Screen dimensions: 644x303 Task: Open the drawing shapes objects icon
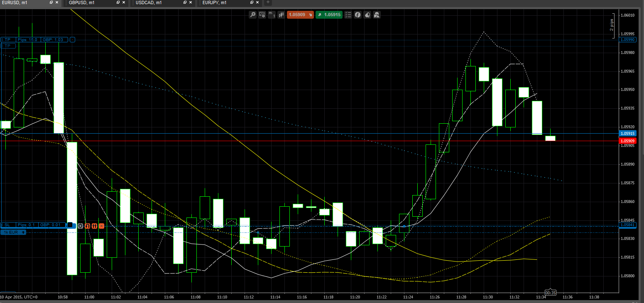tap(377, 15)
